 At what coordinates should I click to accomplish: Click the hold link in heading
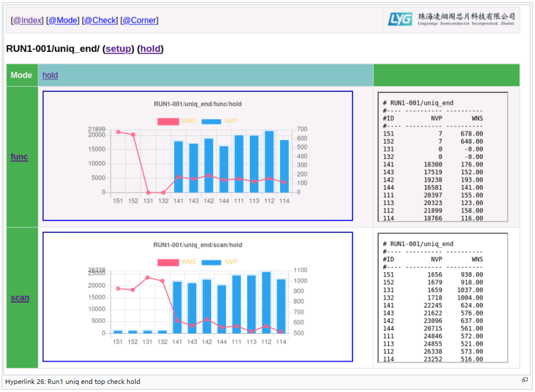pos(151,49)
